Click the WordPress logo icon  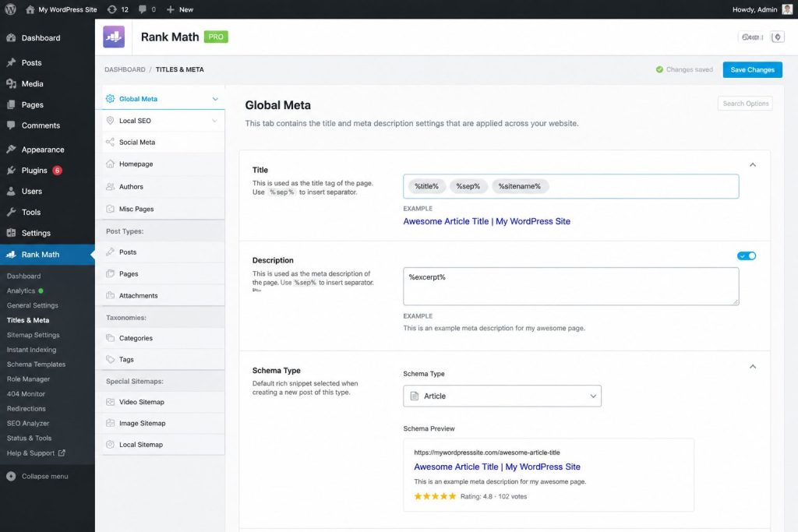point(10,9)
